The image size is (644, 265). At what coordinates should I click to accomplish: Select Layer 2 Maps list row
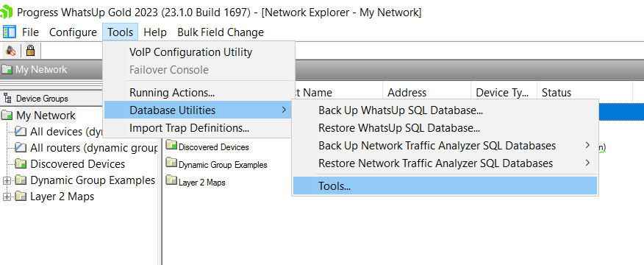coord(201,183)
